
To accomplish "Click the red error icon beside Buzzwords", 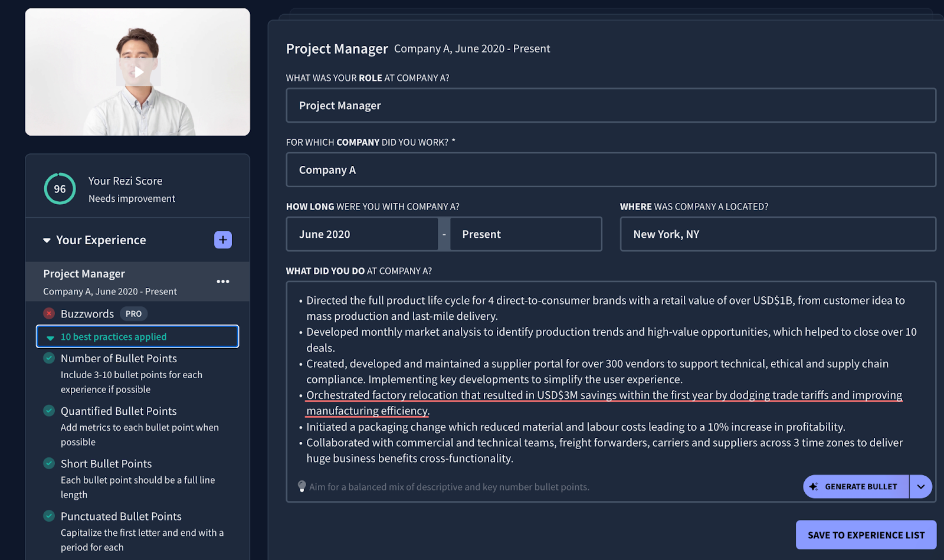I will (49, 313).
